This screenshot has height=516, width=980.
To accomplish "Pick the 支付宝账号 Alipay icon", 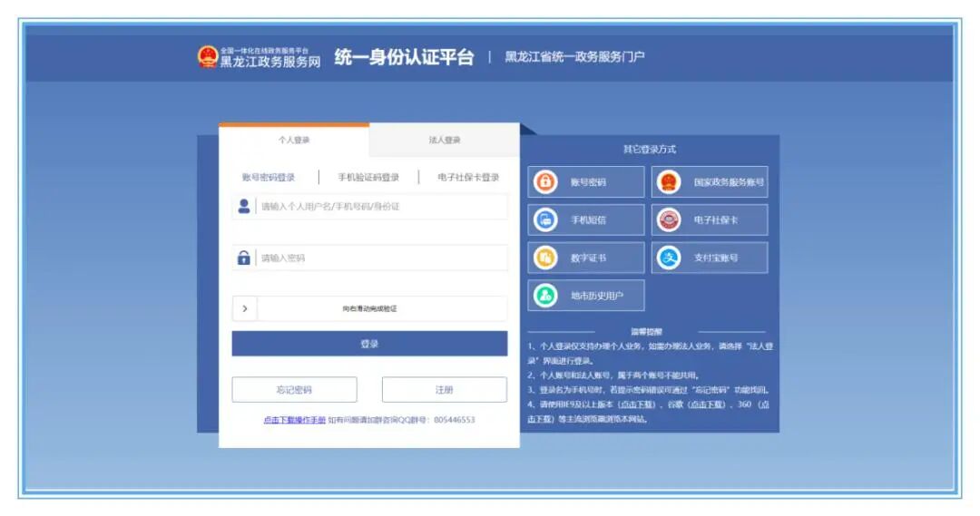I will click(x=669, y=258).
